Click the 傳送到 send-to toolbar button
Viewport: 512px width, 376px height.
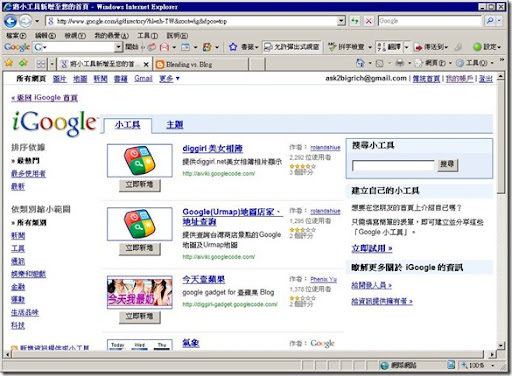(431, 47)
